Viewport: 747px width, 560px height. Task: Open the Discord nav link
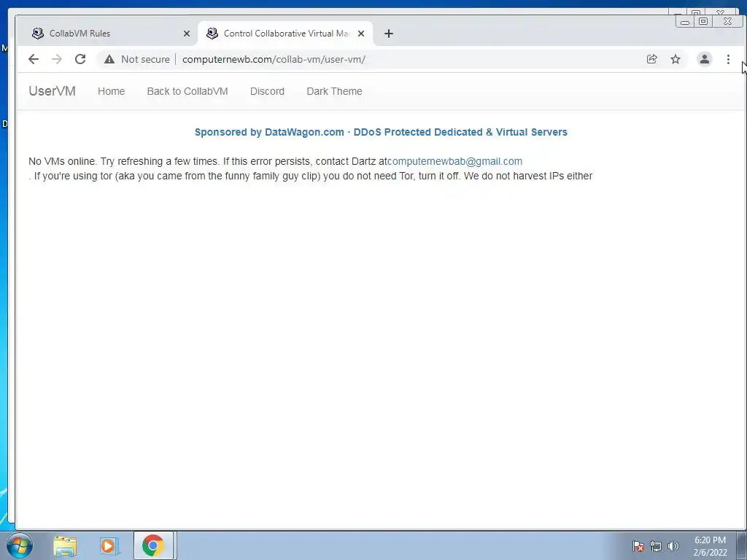(x=267, y=91)
